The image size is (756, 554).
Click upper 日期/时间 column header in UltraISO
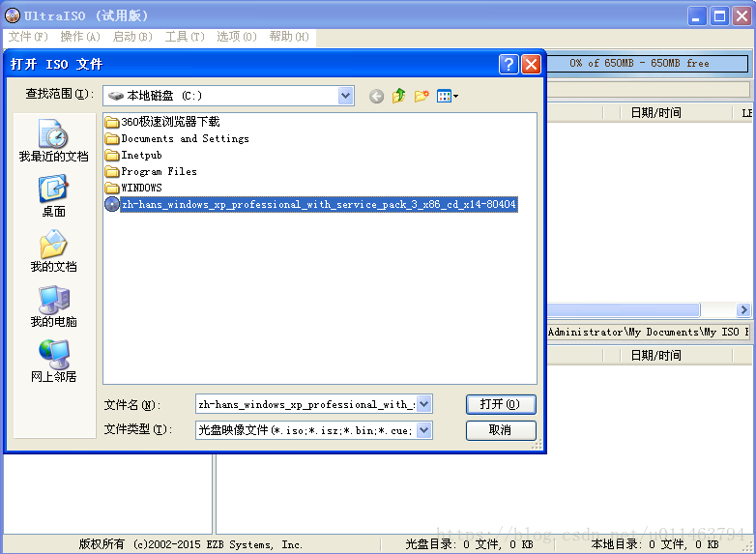655,113
